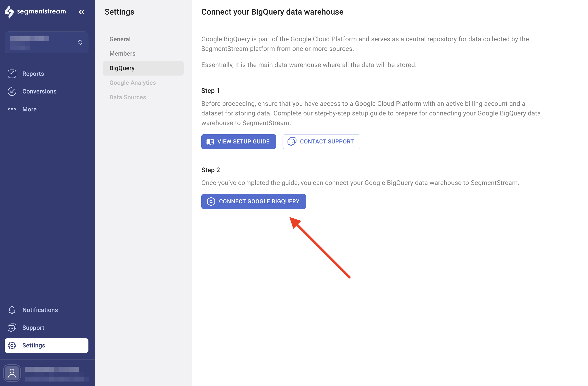The image size is (588, 386).
Task: Click the 'Step 1' heading
Action: click(x=210, y=91)
